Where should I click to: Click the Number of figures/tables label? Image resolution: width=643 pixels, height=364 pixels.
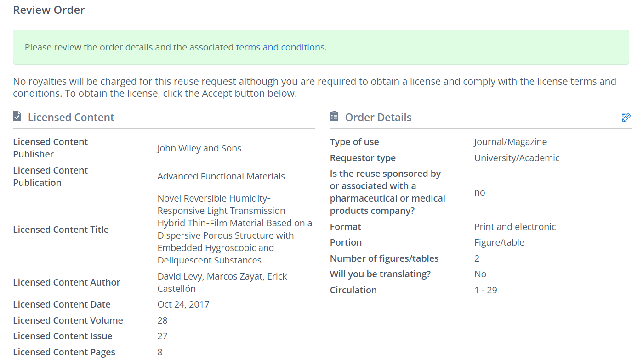pos(384,258)
